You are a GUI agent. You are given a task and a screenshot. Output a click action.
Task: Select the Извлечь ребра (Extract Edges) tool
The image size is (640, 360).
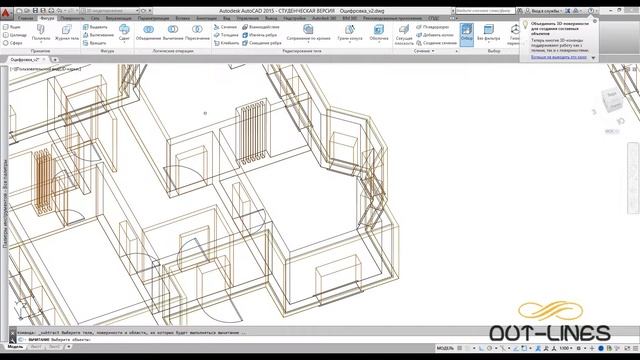point(260,35)
